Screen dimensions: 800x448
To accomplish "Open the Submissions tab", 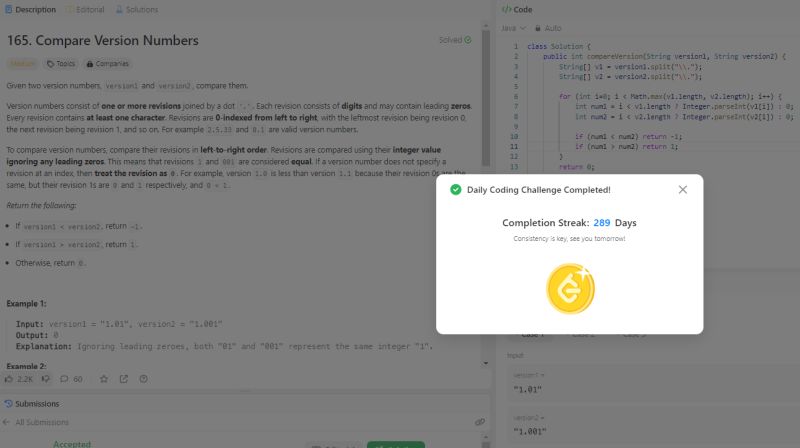I will (x=32, y=404).
